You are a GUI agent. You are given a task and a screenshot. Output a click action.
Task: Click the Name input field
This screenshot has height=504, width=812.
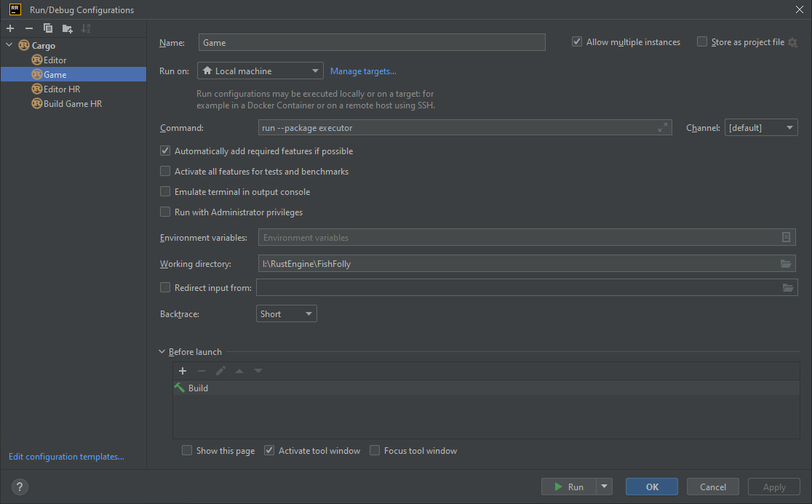(371, 43)
